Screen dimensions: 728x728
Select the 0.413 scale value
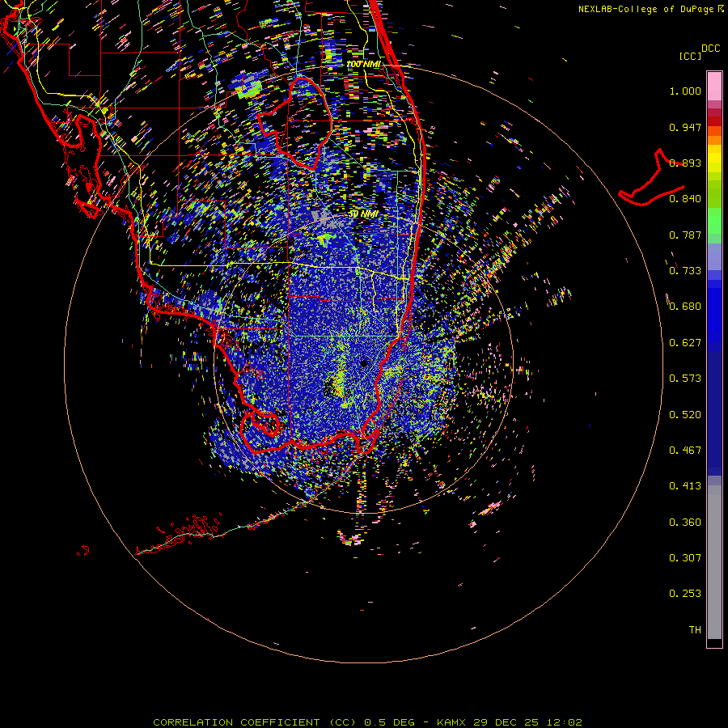click(685, 486)
